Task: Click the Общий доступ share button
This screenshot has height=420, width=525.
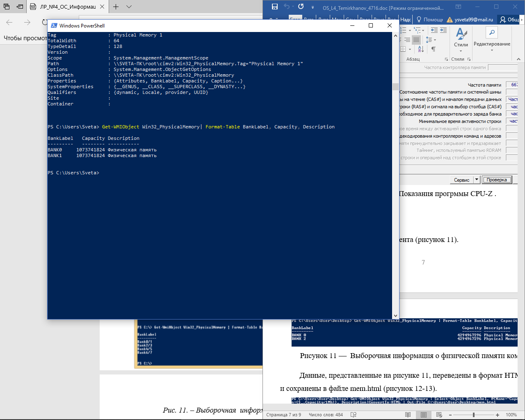Action: coord(509,20)
